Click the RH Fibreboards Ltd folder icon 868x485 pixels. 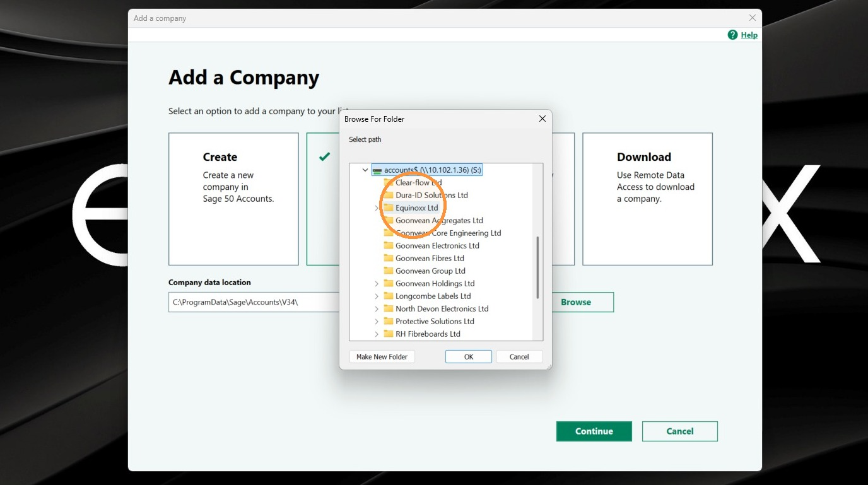coord(389,334)
